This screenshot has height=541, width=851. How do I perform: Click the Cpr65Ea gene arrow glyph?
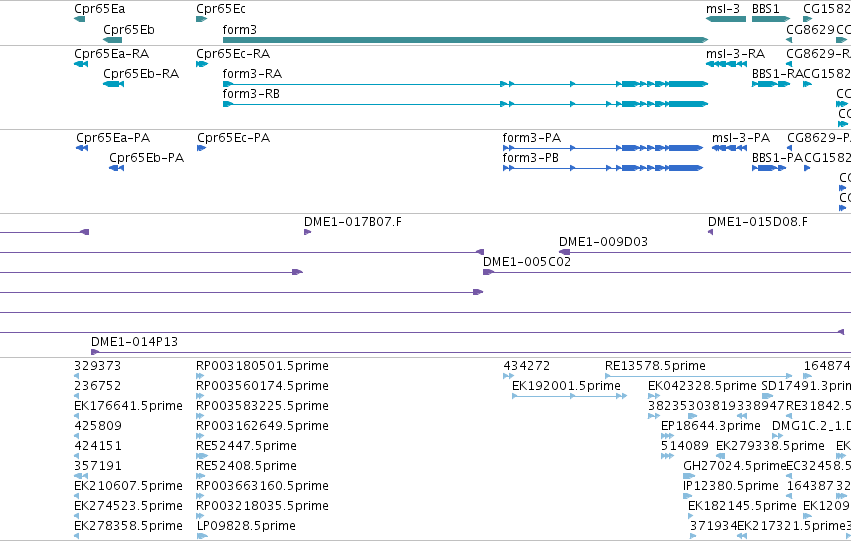click(x=79, y=19)
